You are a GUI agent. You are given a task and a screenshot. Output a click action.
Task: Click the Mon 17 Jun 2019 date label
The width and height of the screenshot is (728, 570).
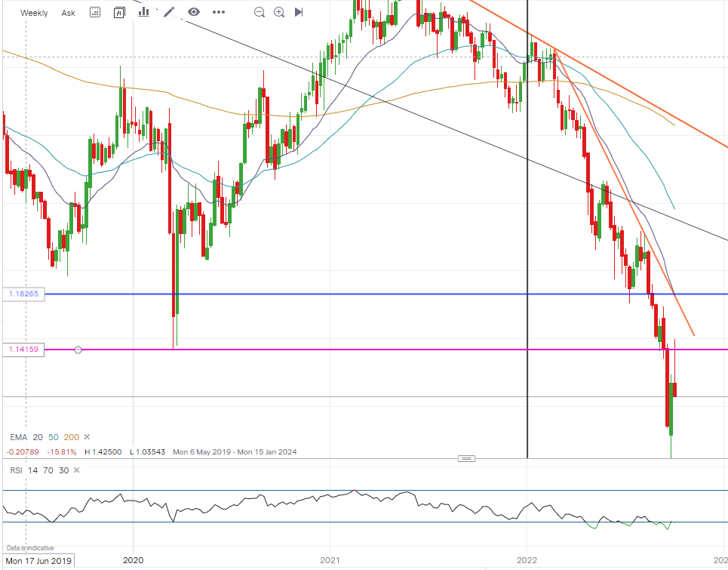click(x=38, y=561)
